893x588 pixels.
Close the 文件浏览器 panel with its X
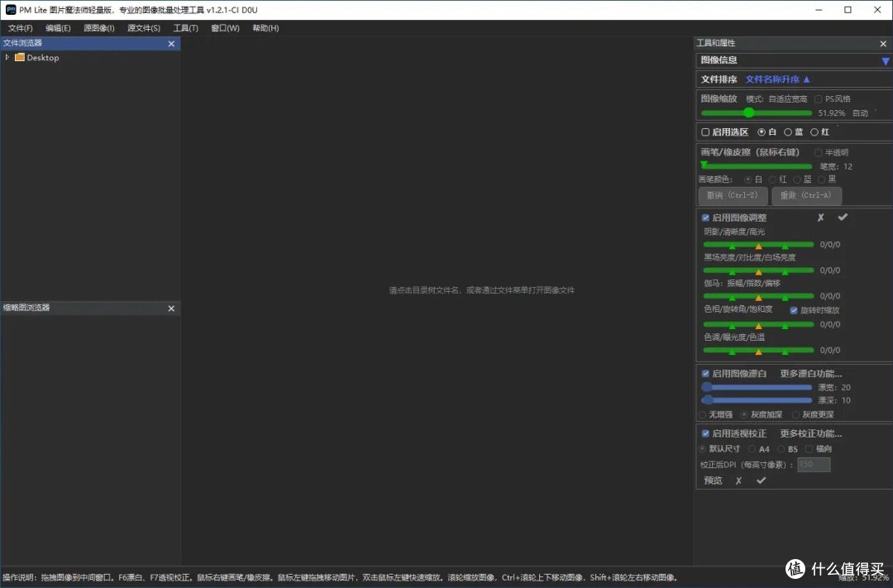coord(171,44)
